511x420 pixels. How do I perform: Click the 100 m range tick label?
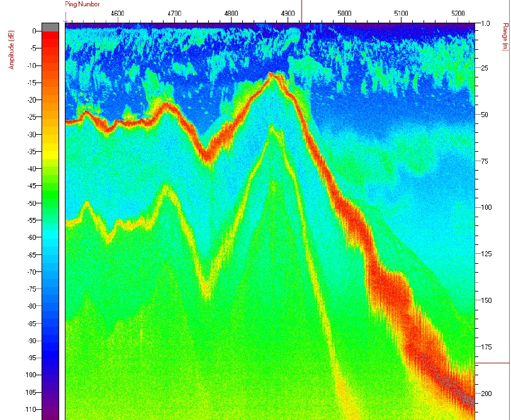pyautogui.click(x=486, y=208)
